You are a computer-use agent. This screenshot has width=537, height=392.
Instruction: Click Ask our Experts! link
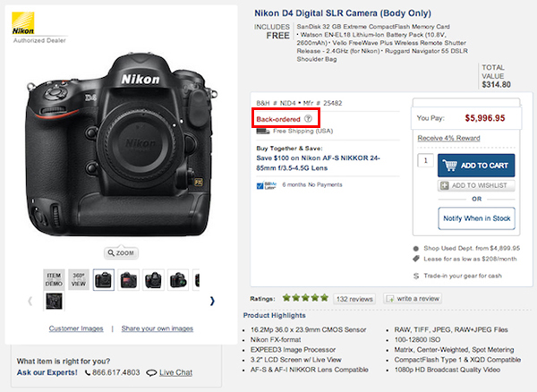[x=47, y=372]
